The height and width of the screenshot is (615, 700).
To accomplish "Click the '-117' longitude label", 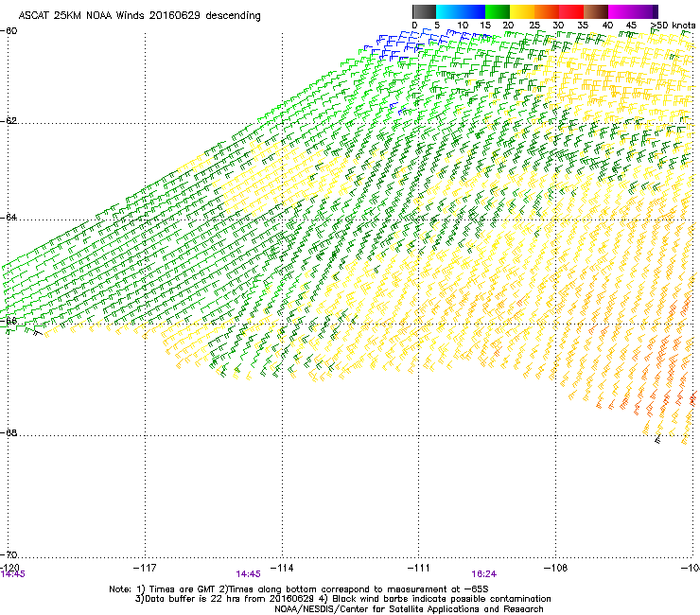I will [145, 568].
